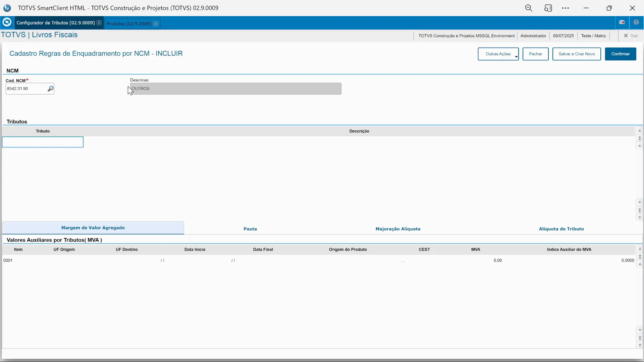Select the Majoração Aliquota tab
The height and width of the screenshot is (362, 644).
pos(398,229)
